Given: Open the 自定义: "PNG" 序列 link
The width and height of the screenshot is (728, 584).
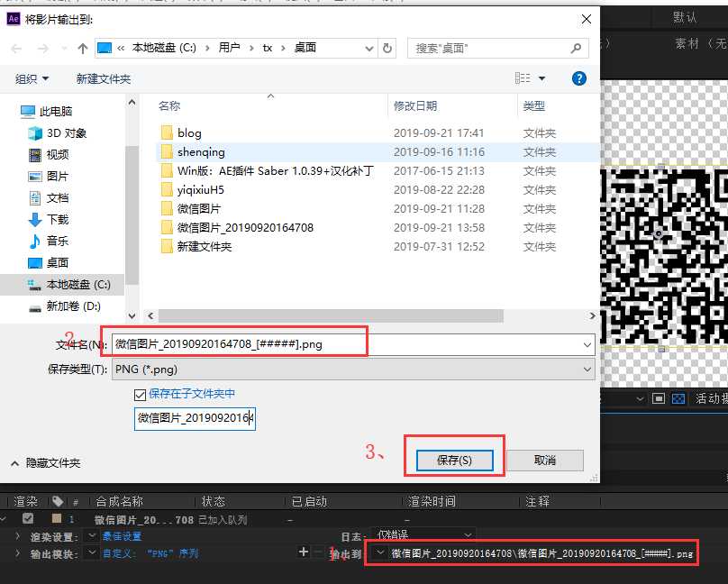Looking at the screenshot, I should tap(150, 552).
